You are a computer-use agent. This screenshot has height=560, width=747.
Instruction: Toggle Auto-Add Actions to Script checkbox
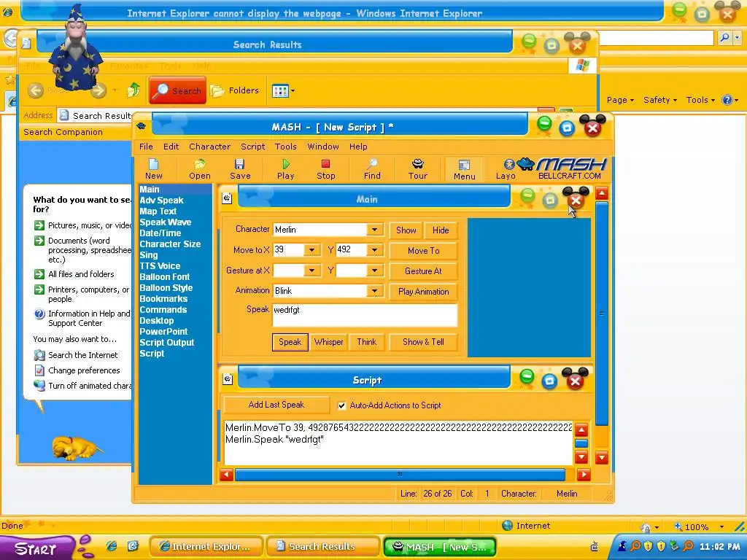tap(341, 405)
